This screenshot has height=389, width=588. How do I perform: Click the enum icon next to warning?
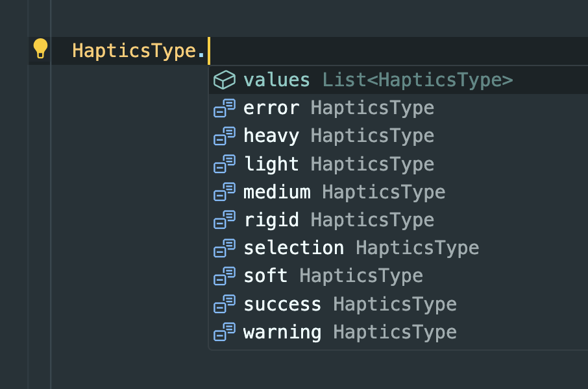(x=225, y=332)
